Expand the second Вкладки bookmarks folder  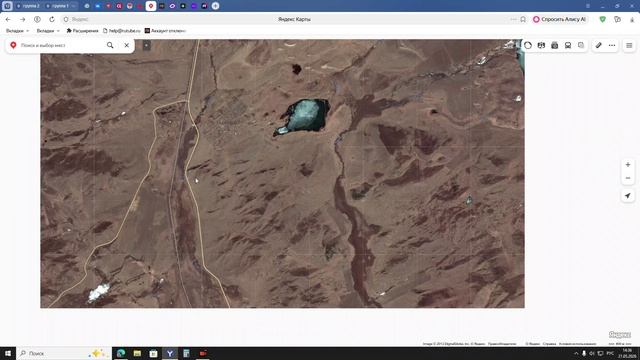tap(48, 31)
